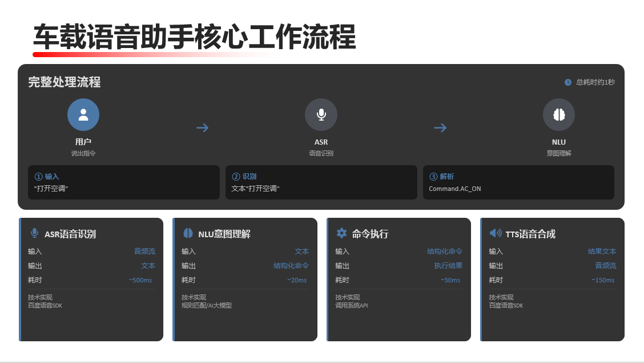
Task: Click the Command.AC_ON text
Action: pos(455,189)
